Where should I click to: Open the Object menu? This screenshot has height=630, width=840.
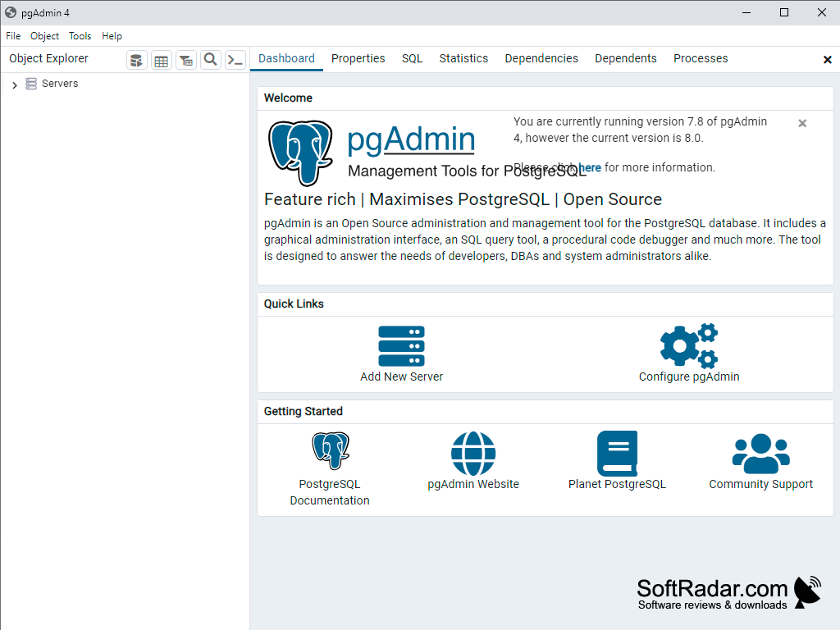(44, 36)
